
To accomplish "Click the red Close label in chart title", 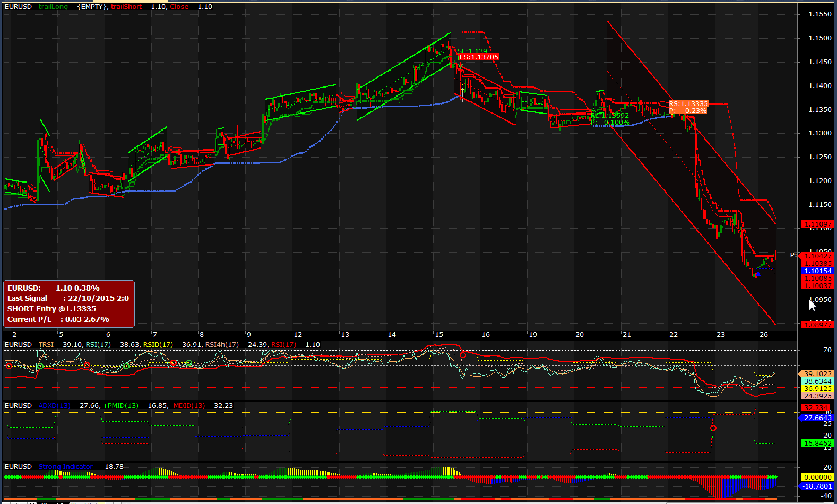I will (x=179, y=7).
